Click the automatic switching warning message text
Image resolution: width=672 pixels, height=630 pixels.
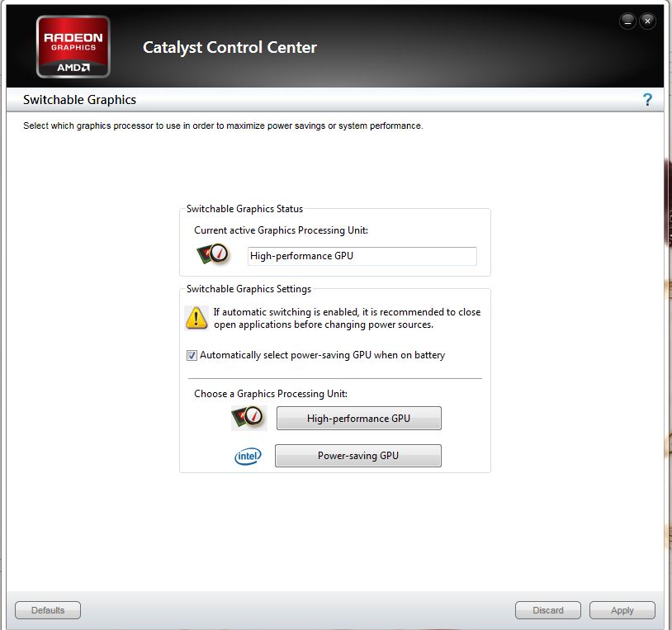coord(347,318)
